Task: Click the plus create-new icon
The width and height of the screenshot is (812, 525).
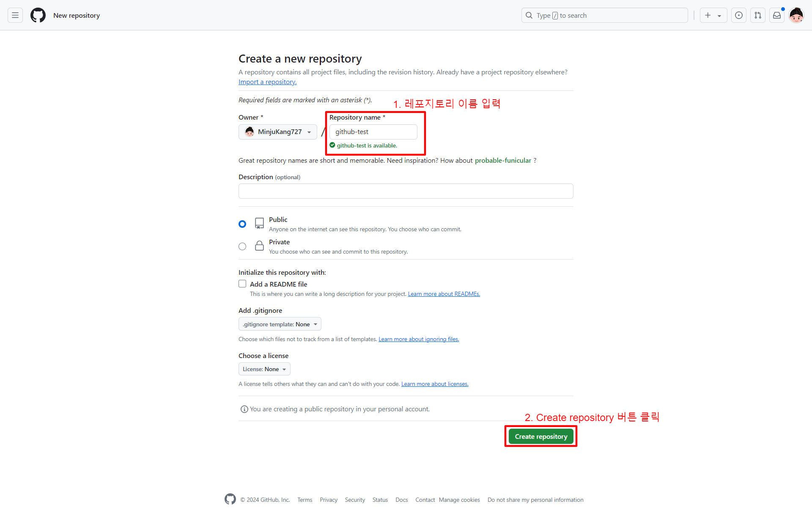Action: pos(708,15)
